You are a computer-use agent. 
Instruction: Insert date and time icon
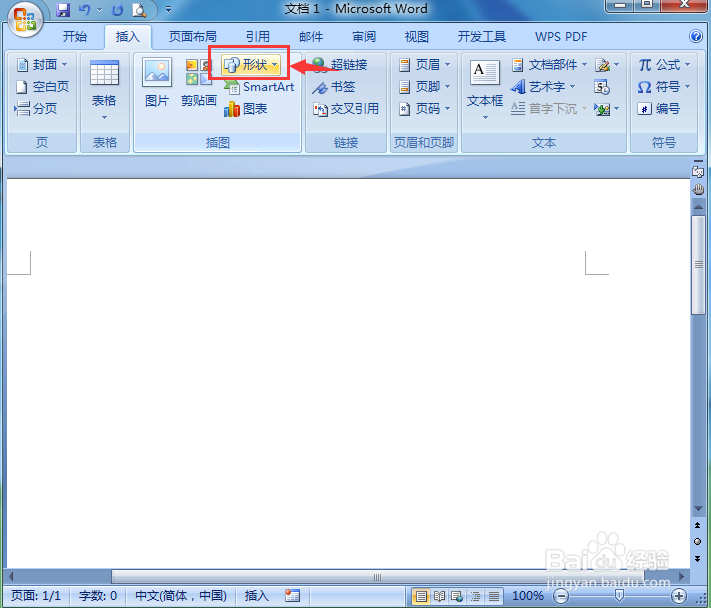tap(602, 87)
